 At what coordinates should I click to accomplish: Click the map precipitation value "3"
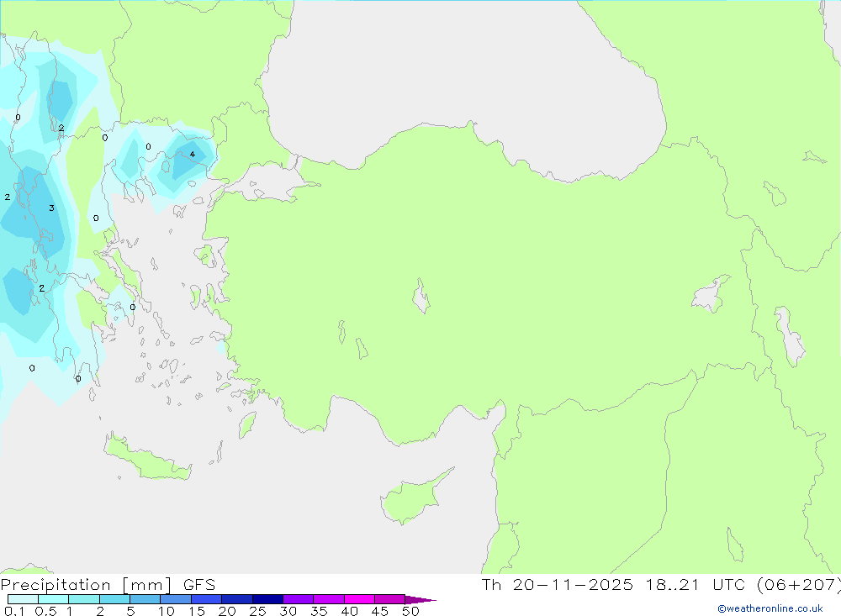[x=51, y=208]
